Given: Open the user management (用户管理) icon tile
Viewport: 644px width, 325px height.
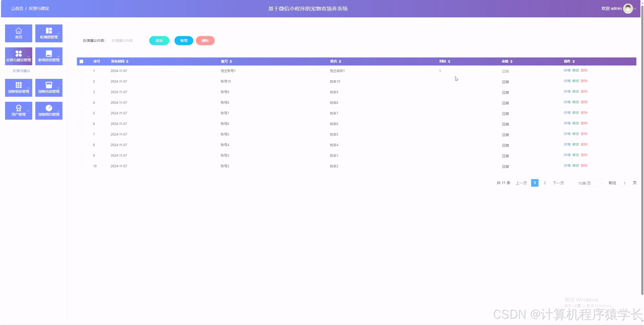Looking at the screenshot, I should (x=18, y=108).
